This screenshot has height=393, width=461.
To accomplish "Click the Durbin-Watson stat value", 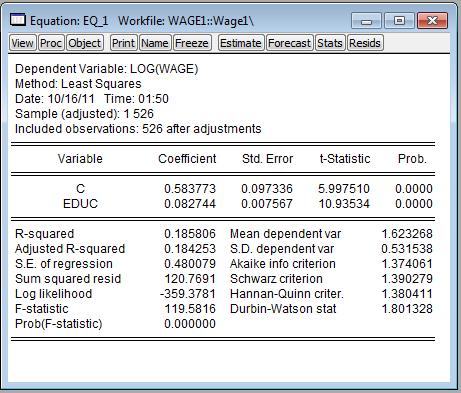I will point(407,309).
